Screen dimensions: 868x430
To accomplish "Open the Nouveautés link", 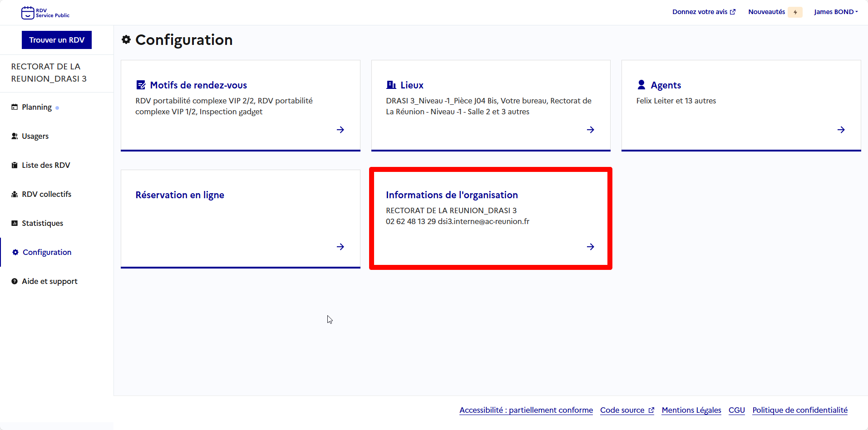I will 766,12.
